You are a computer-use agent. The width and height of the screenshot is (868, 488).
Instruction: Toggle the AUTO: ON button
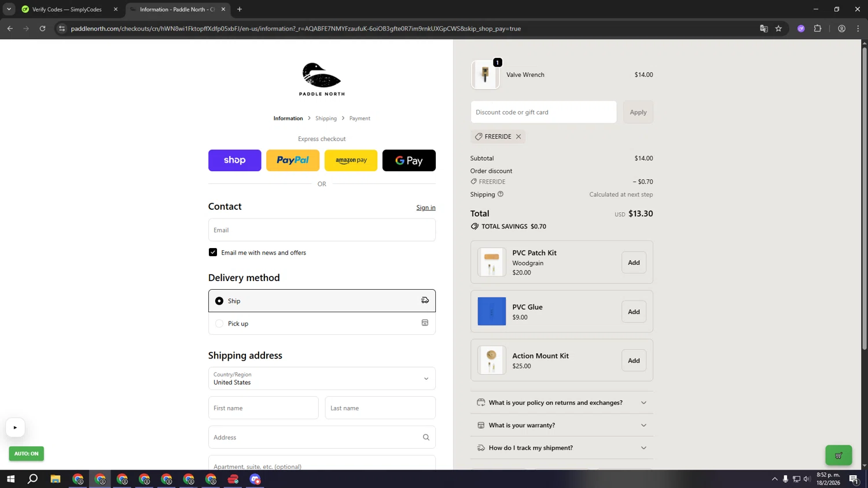(26, 454)
